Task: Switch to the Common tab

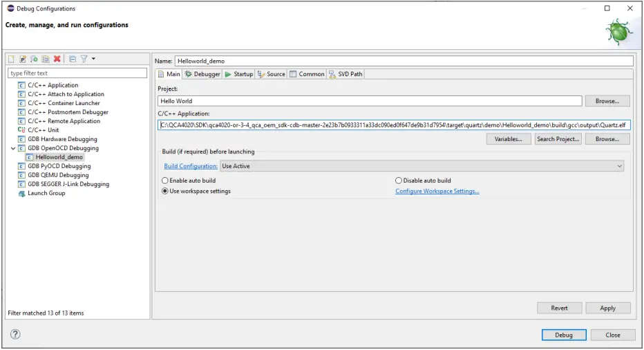Action: (307, 74)
